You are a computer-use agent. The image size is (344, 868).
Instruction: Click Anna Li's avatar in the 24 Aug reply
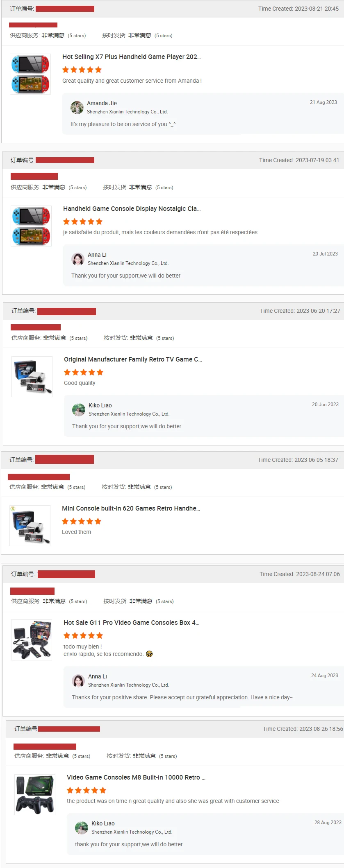click(x=78, y=680)
